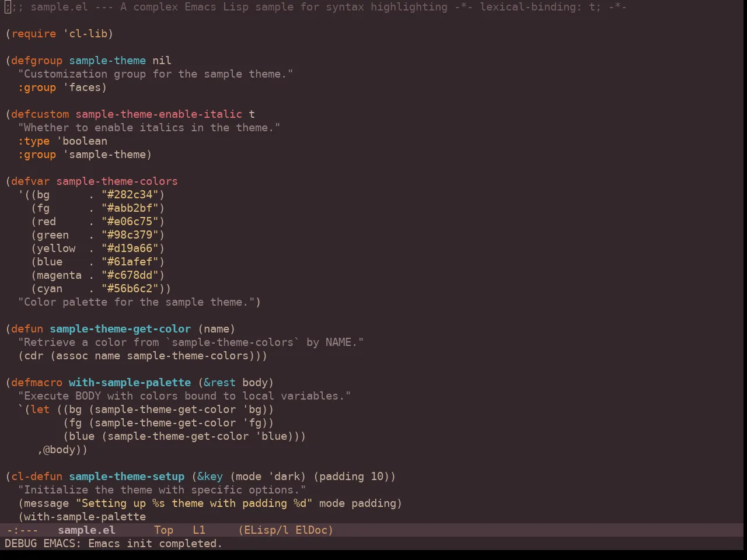Click "Color palette for the sample theme." docstring

tap(137, 302)
